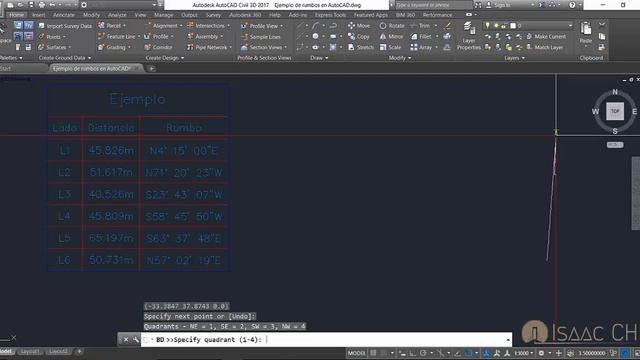Click the new drawing tab plus button
This screenshot has height=360, width=640.
point(151,69)
